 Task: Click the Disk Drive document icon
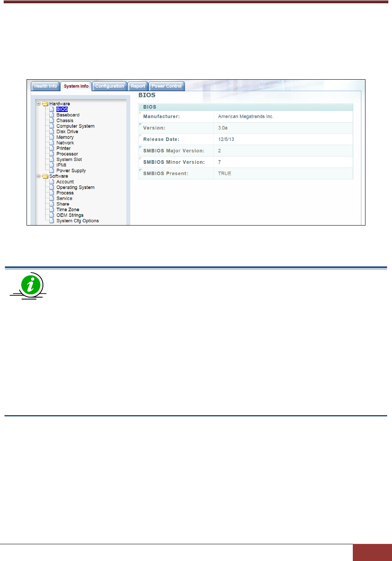tap(52, 132)
